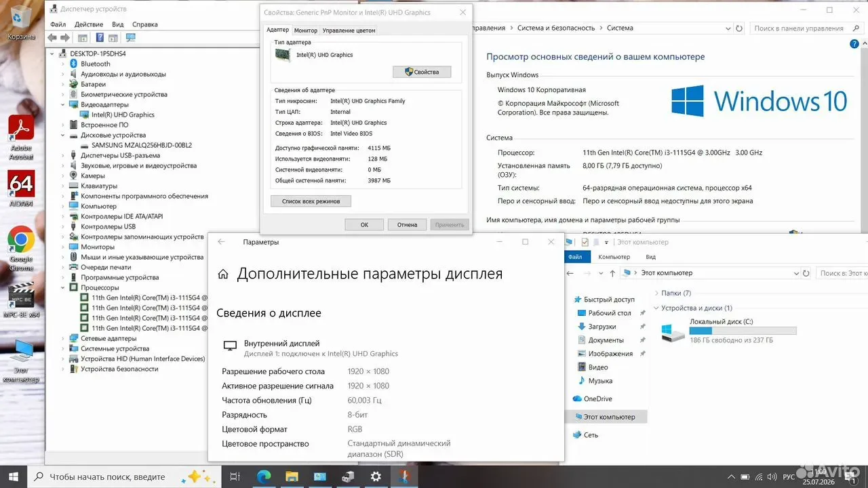Click the Local Disk C usage bar

[x=743, y=331]
